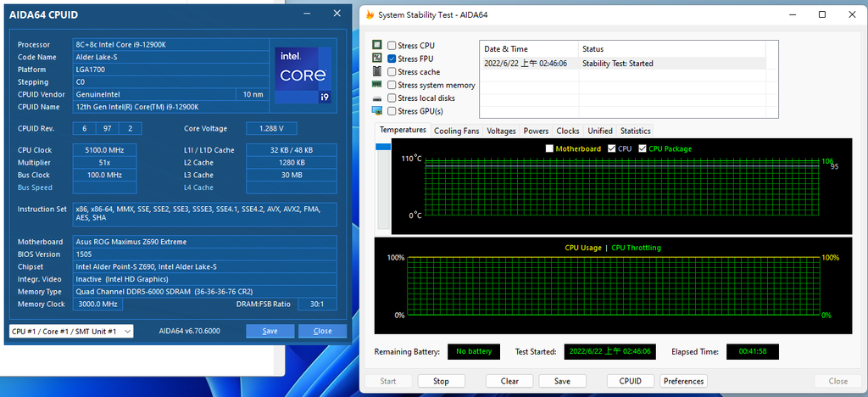The width and height of the screenshot is (868, 397).
Task: Click the blue slider left of temperature graph
Action: coord(383,147)
